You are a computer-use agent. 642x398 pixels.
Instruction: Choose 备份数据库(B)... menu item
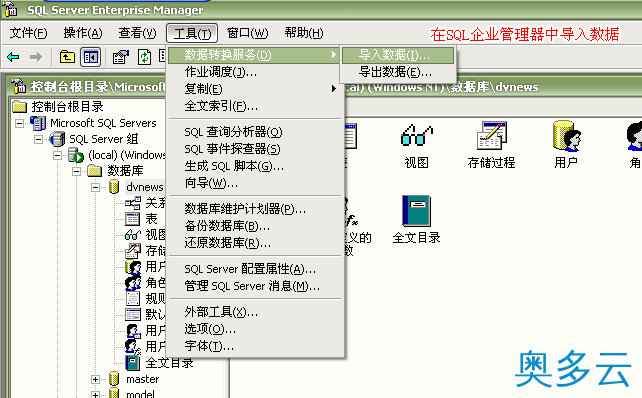255,226
